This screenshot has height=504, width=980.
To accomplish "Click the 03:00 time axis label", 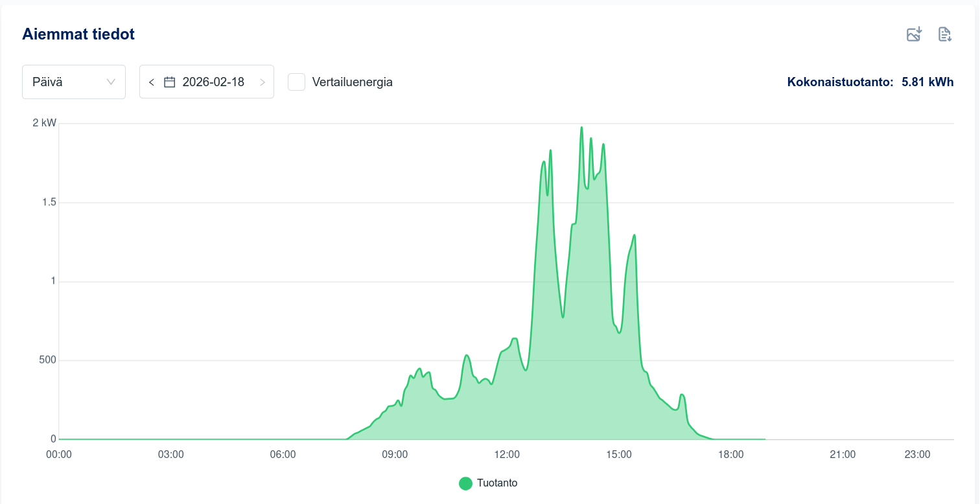I will point(171,455).
